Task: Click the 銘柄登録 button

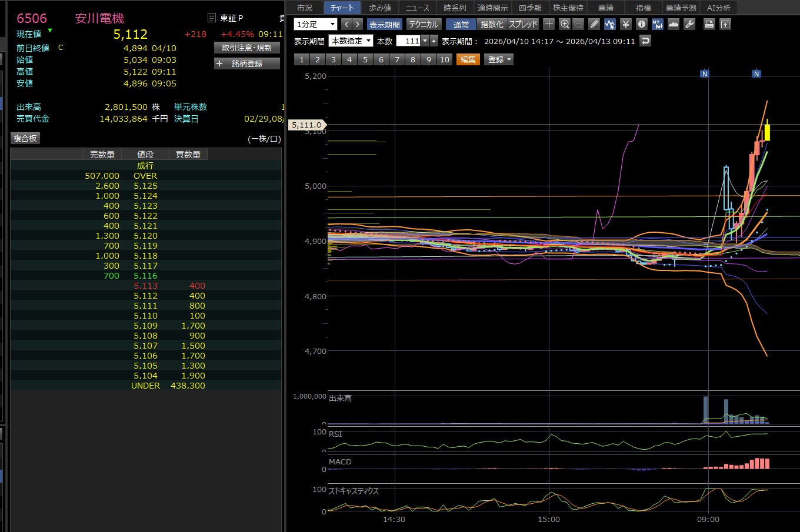Action: pyautogui.click(x=246, y=63)
